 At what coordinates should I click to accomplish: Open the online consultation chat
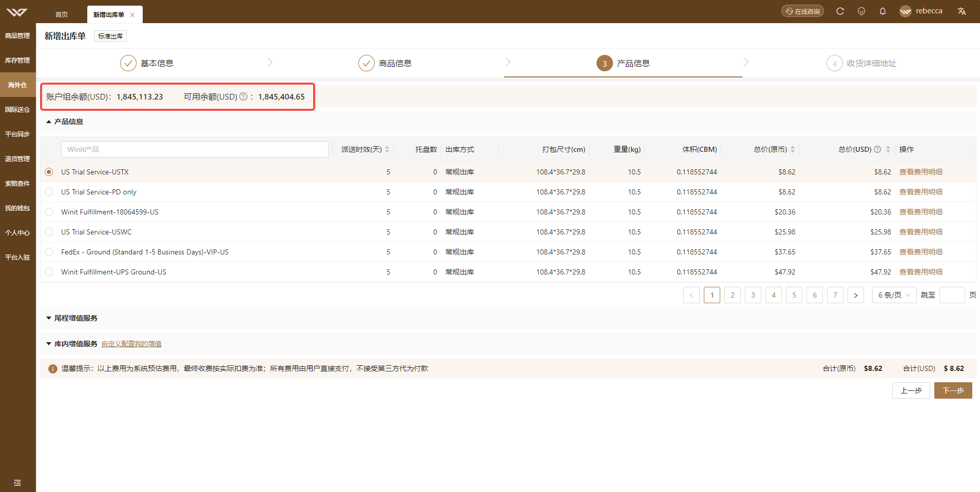[x=802, y=11]
